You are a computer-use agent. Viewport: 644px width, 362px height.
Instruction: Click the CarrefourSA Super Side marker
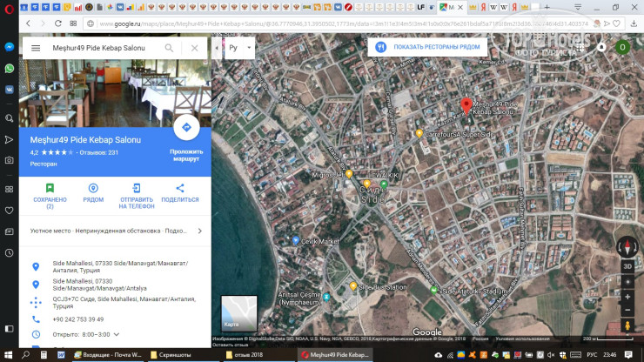click(419, 133)
